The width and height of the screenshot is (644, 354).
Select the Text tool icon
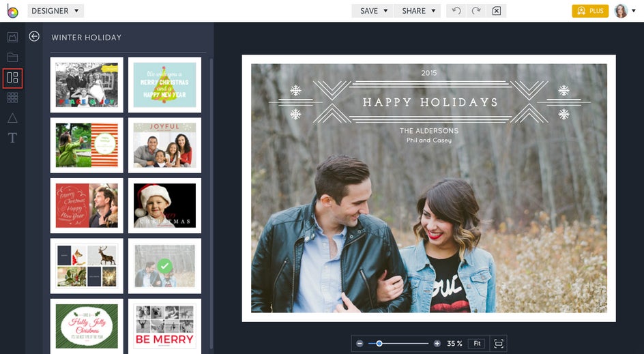coord(12,138)
